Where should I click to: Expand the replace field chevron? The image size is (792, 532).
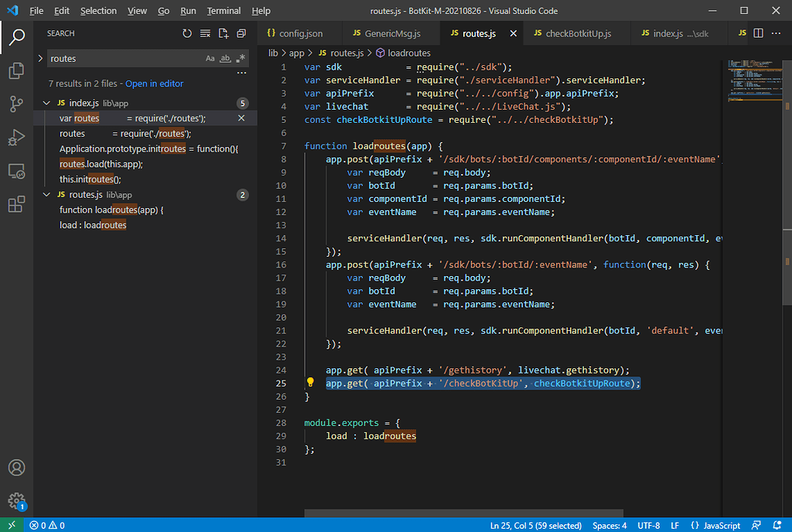(x=40, y=58)
